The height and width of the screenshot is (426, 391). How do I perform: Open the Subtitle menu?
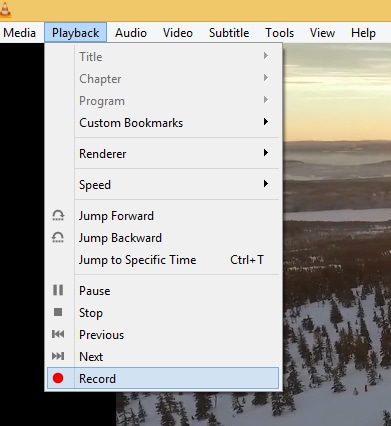(229, 33)
